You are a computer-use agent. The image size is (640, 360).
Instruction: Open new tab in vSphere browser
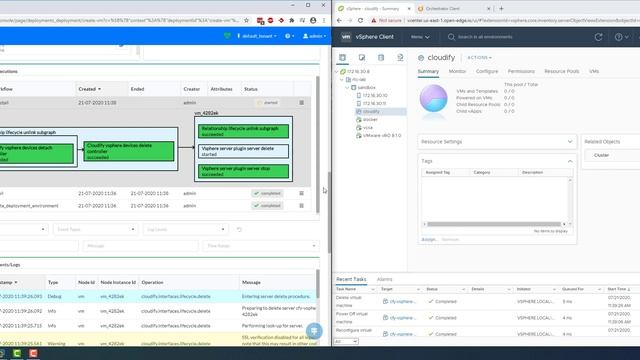click(501, 8)
